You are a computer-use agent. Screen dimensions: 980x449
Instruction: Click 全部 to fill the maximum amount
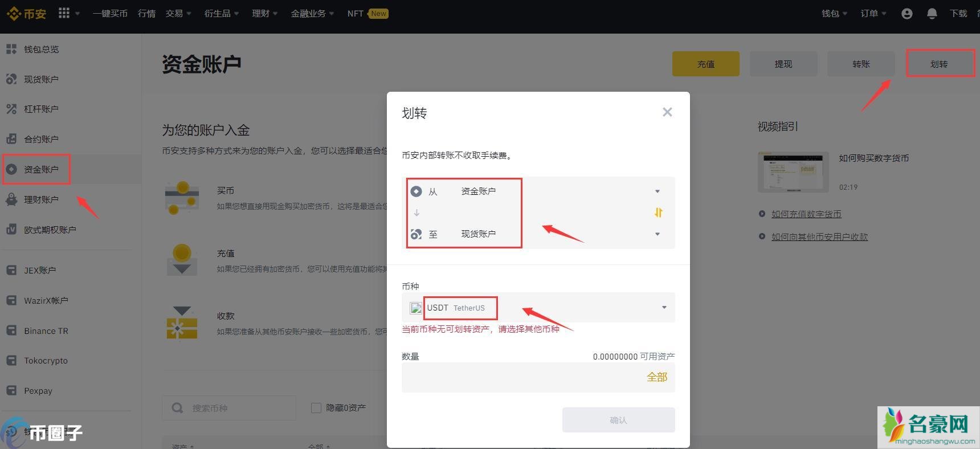[657, 377]
